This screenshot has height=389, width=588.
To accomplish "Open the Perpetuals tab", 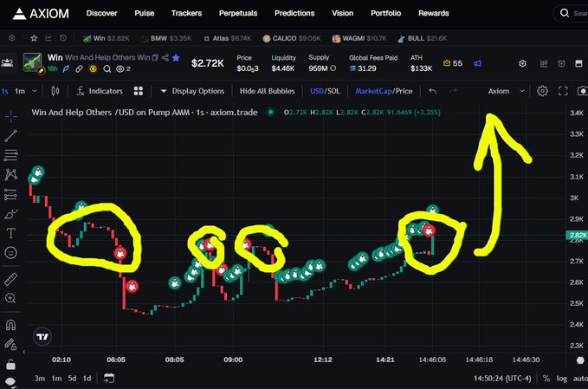I will point(238,13).
